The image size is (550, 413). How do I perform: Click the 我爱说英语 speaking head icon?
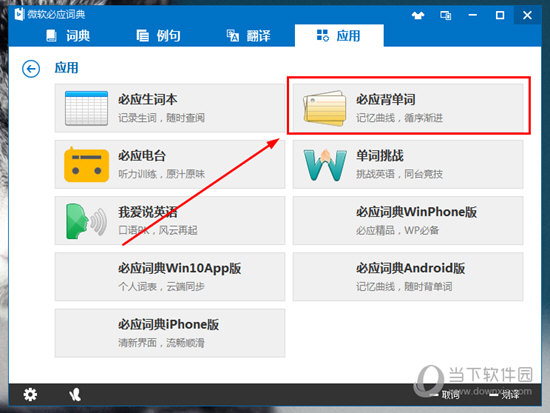tap(86, 221)
